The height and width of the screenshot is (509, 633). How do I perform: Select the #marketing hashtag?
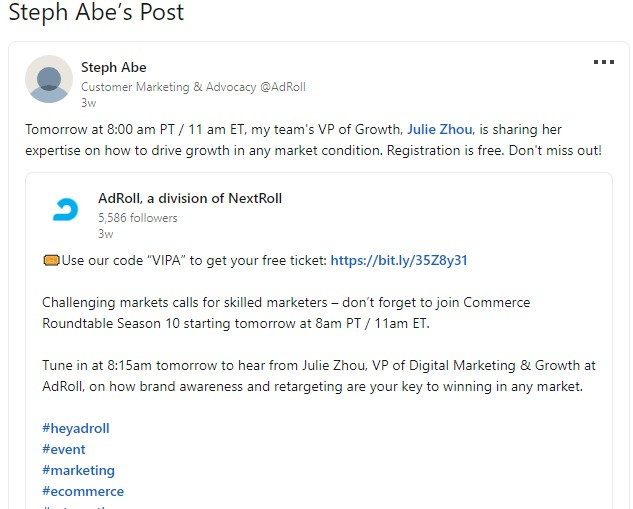pyautogui.click(x=78, y=470)
